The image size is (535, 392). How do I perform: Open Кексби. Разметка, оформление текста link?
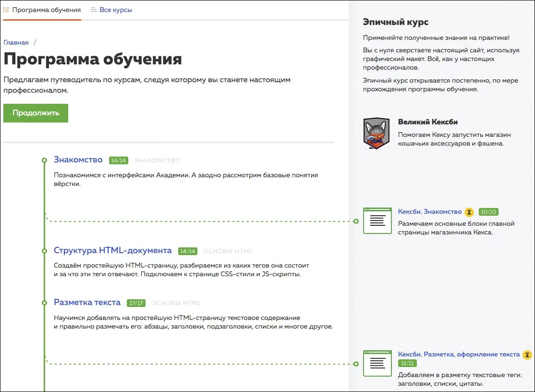tap(459, 354)
